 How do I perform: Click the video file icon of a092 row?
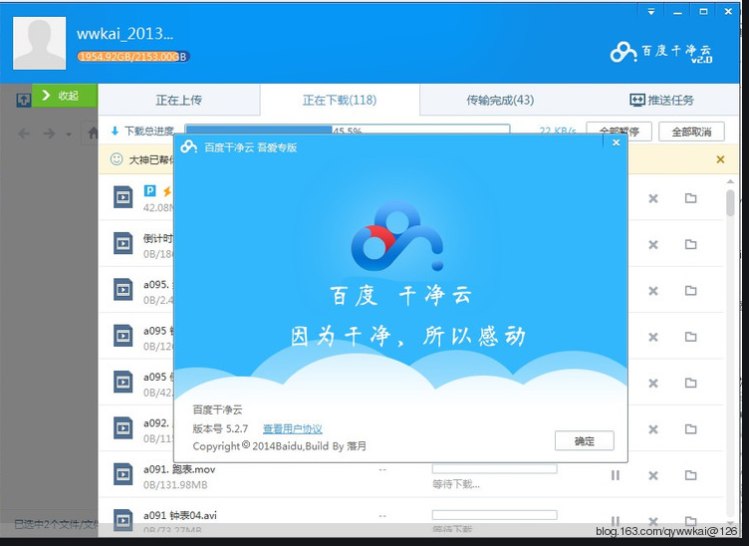coord(123,428)
